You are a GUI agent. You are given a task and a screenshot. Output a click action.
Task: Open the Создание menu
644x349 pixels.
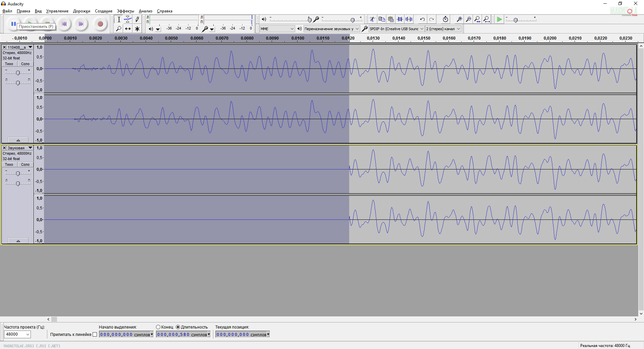[x=104, y=11]
